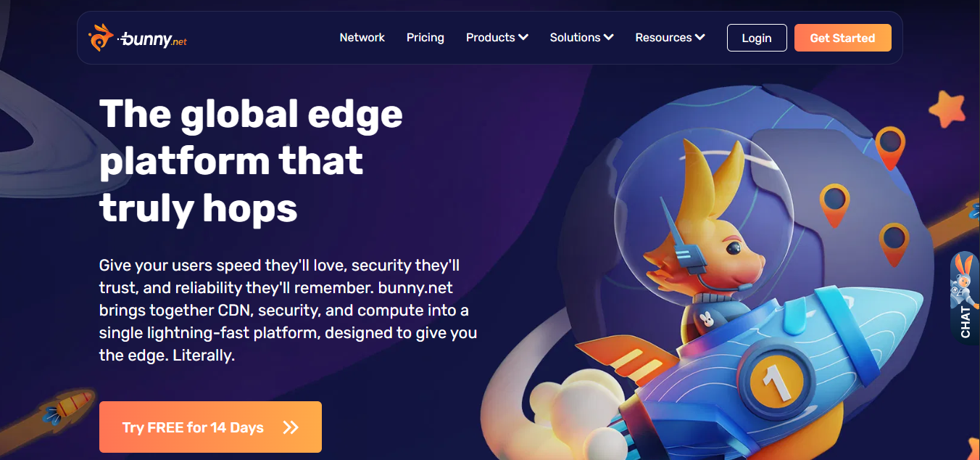Click the orange star decoration

pyautogui.click(x=948, y=110)
